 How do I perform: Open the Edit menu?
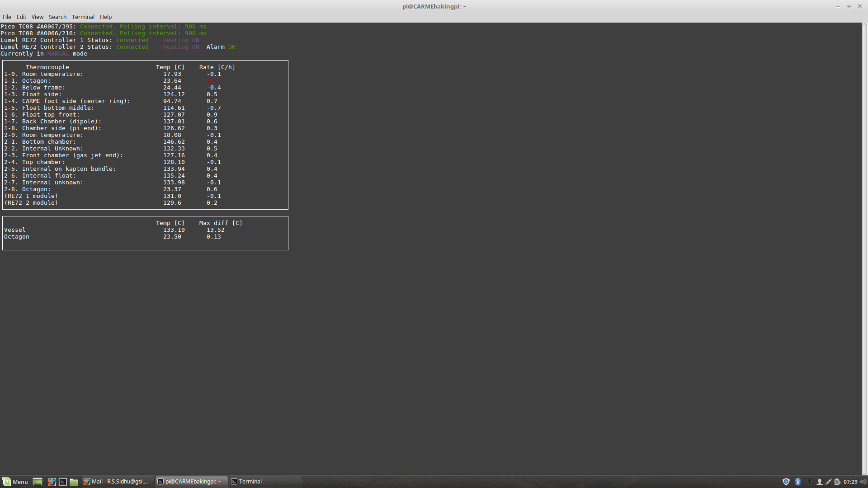tap(21, 17)
